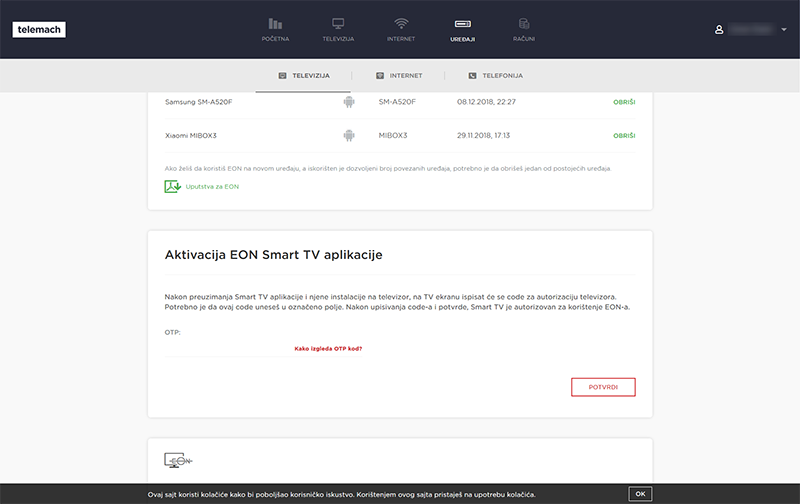The image size is (800, 504).
Task: Click the Potvrdi button
Action: [x=603, y=387]
